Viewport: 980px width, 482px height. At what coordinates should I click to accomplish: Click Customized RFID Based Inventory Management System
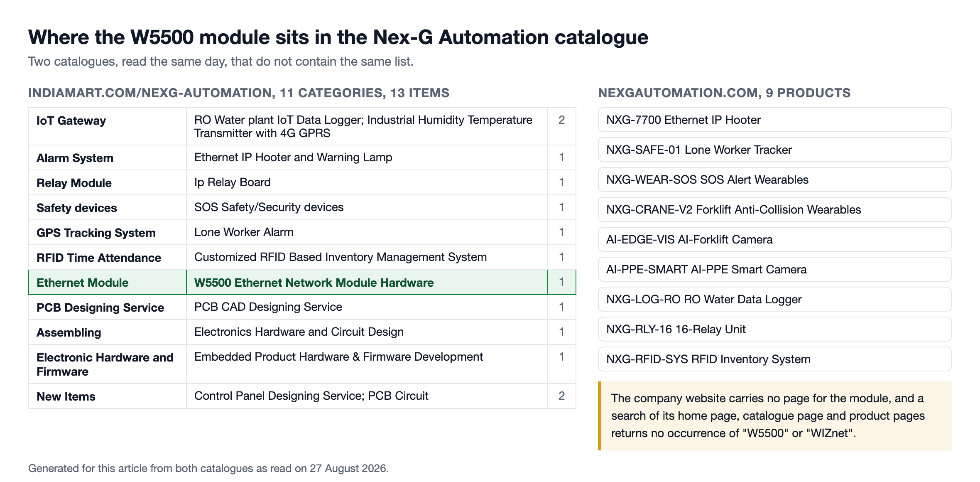click(x=367, y=257)
